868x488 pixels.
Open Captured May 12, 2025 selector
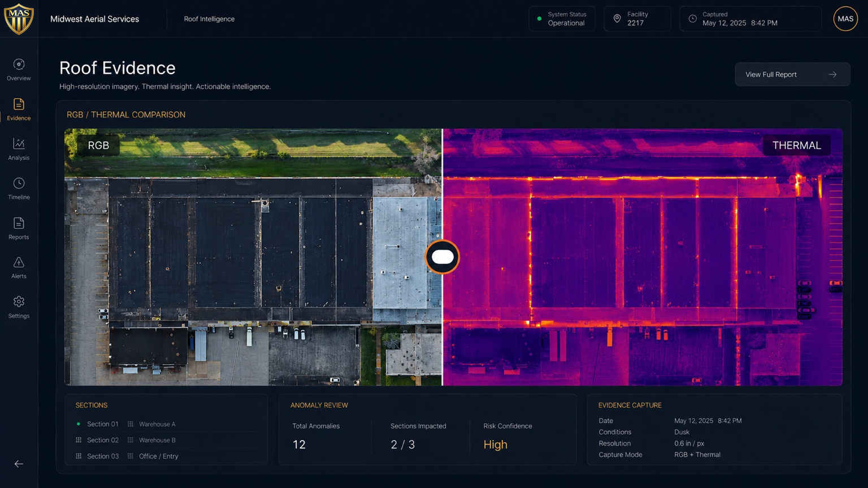click(x=750, y=19)
